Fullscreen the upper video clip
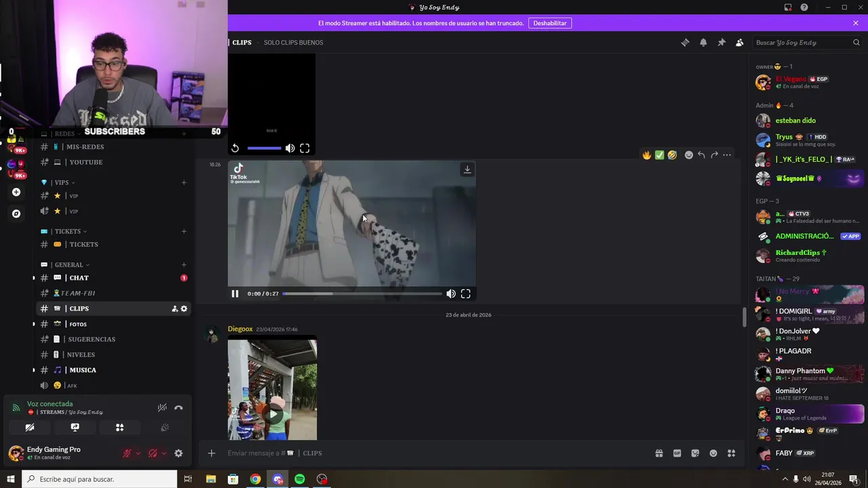Image resolution: width=868 pixels, height=488 pixels. tap(304, 148)
